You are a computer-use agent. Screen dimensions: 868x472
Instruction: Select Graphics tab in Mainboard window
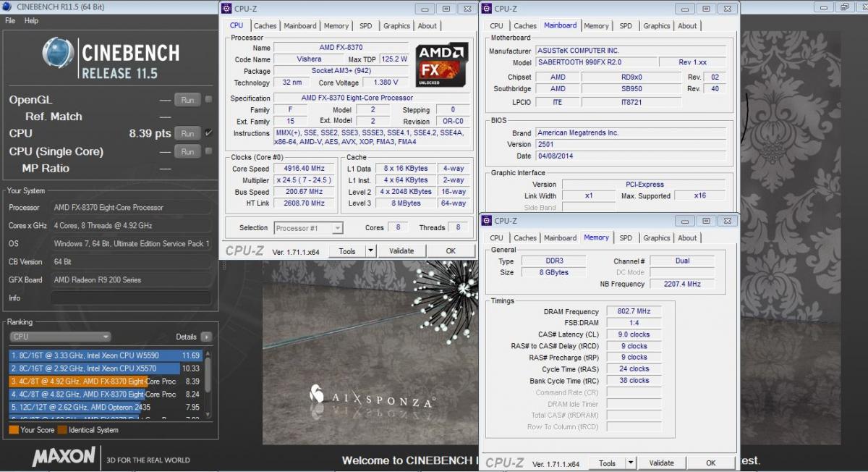(657, 25)
